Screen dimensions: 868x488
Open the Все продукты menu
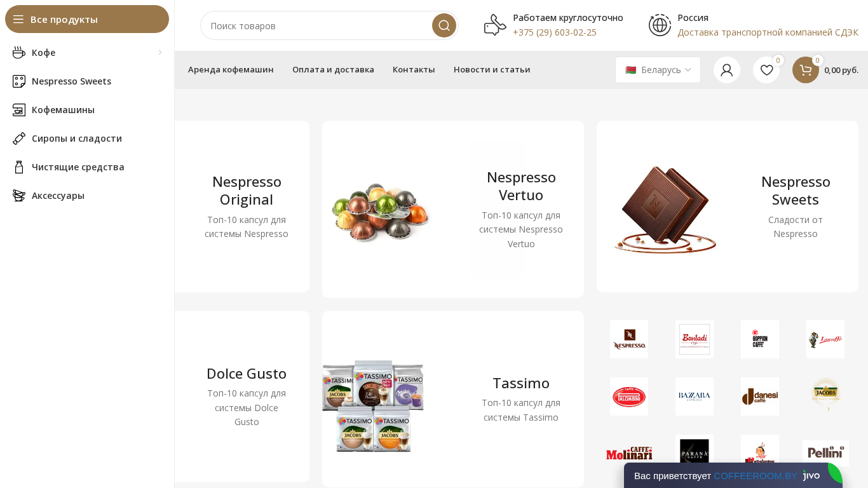(87, 19)
